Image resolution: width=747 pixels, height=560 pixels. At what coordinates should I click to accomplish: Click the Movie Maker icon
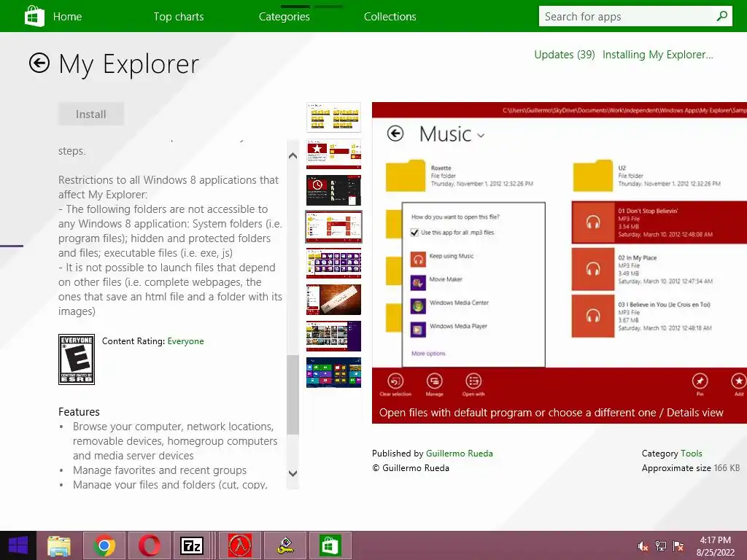(418, 283)
